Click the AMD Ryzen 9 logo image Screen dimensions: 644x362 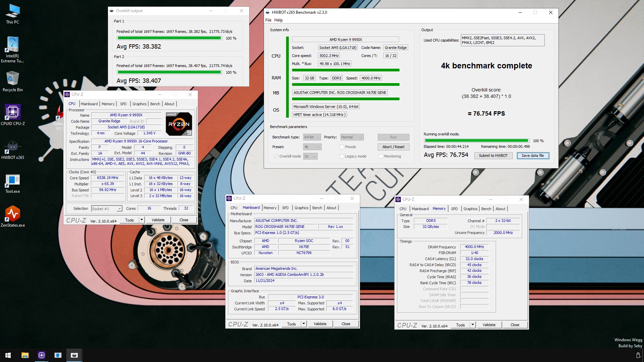(x=179, y=124)
